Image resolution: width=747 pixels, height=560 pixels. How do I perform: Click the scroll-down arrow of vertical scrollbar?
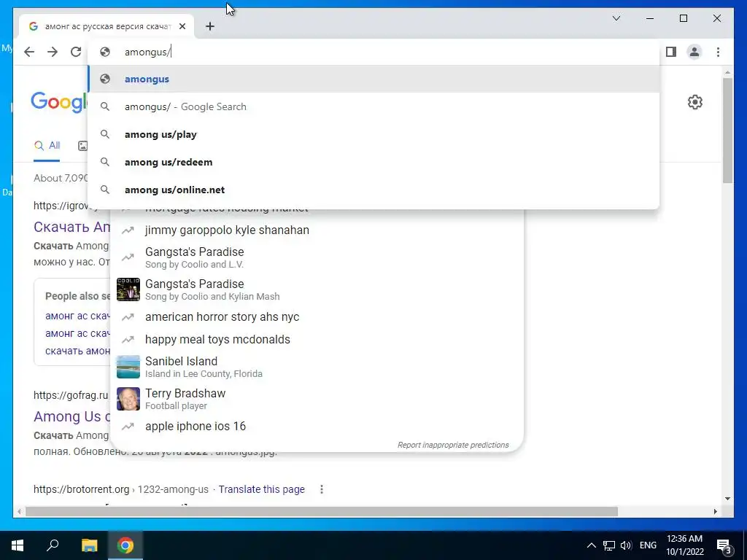pos(727,499)
